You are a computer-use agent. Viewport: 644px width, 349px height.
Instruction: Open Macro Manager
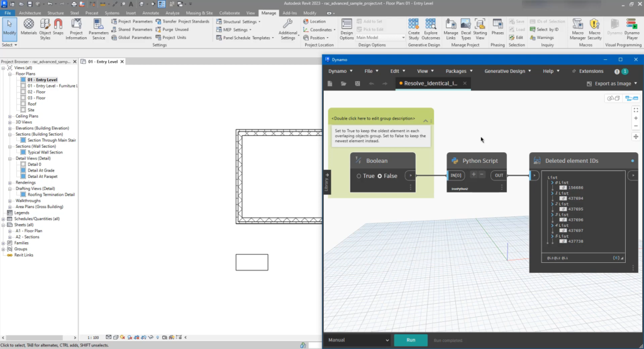577,29
